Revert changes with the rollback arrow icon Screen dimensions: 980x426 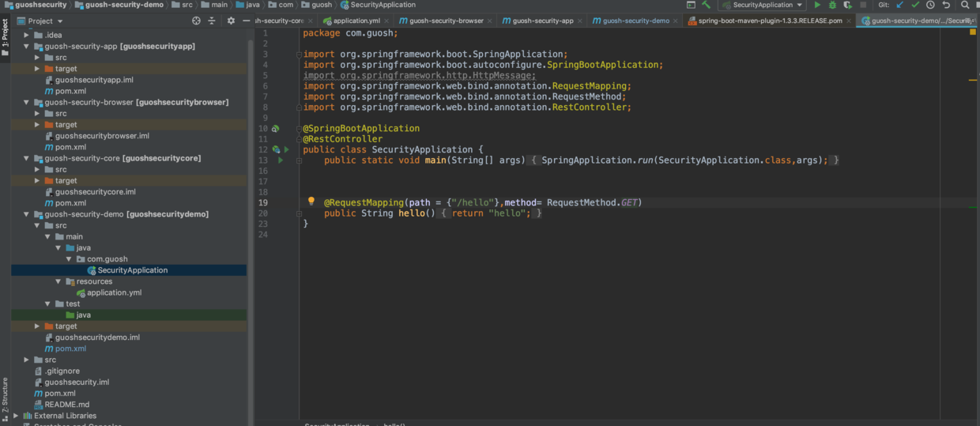pyautogui.click(x=946, y=5)
